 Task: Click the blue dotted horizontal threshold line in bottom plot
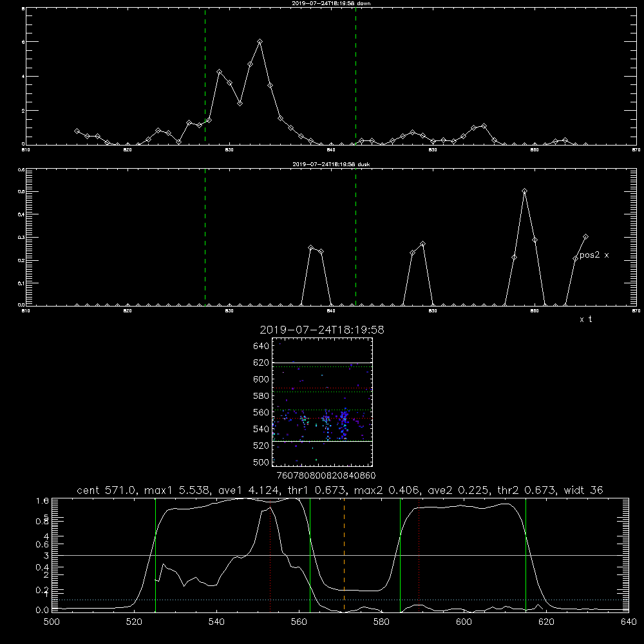[x=340, y=600]
